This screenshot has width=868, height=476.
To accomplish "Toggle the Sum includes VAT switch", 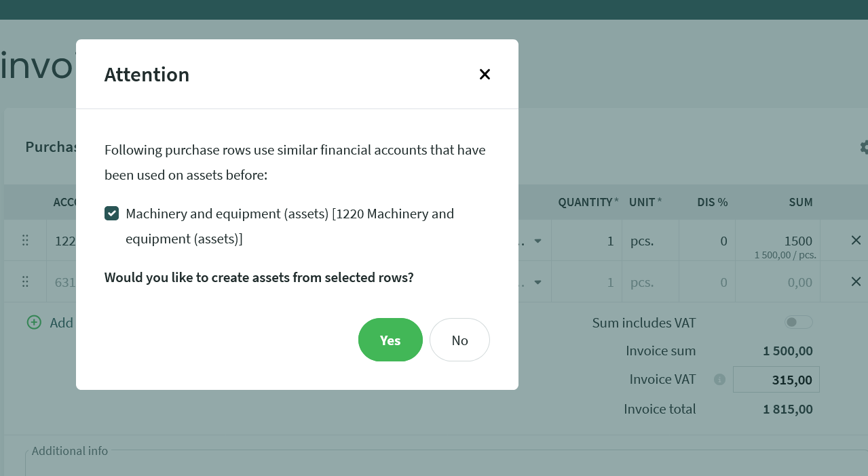I will click(798, 323).
